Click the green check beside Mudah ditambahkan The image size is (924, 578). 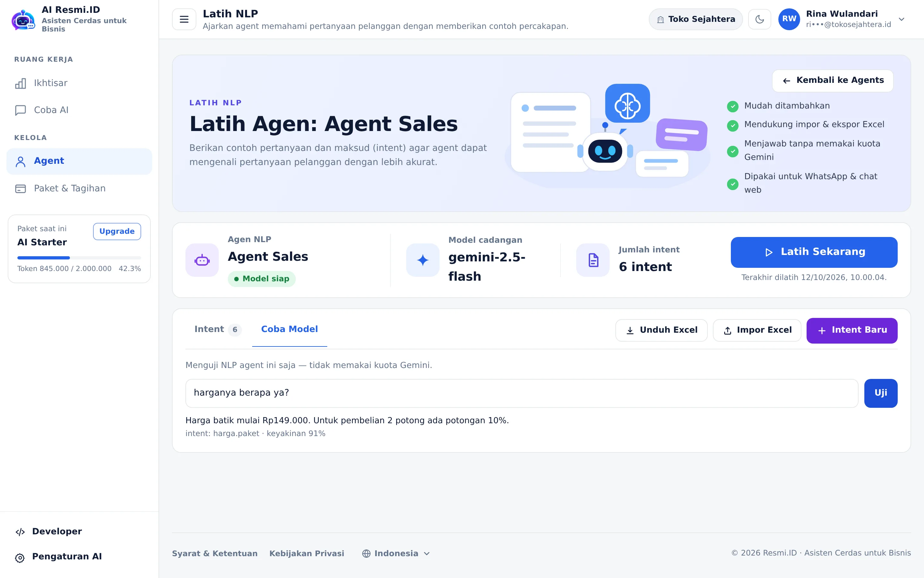pos(732,106)
